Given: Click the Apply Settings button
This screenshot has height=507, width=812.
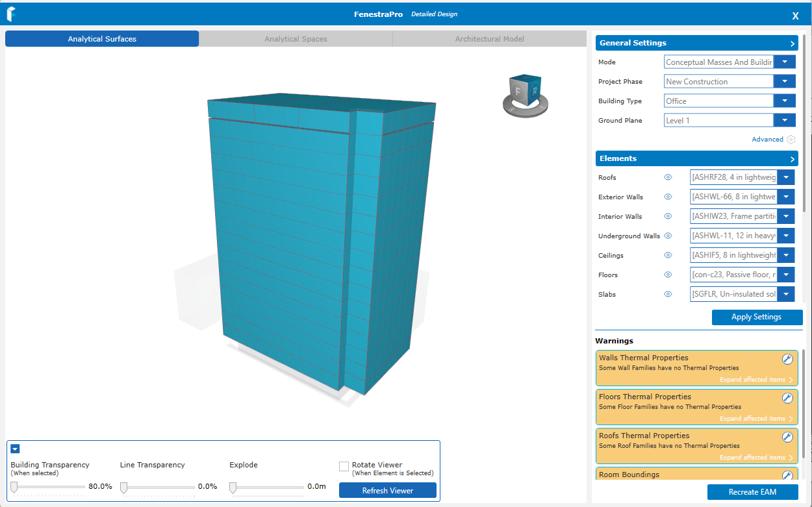Looking at the screenshot, I should coord(757,317).
